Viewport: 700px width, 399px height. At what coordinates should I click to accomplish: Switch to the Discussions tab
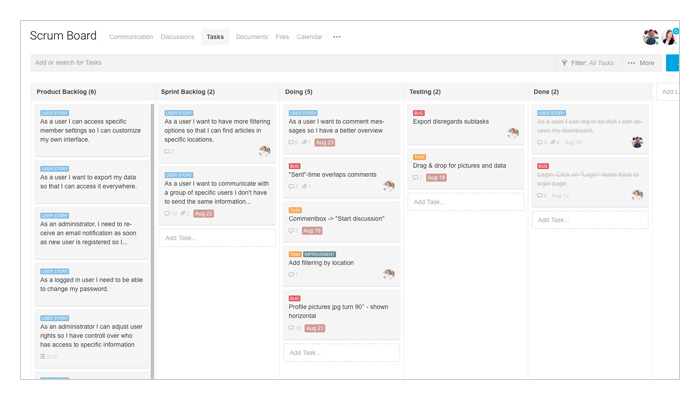[177, 37]
